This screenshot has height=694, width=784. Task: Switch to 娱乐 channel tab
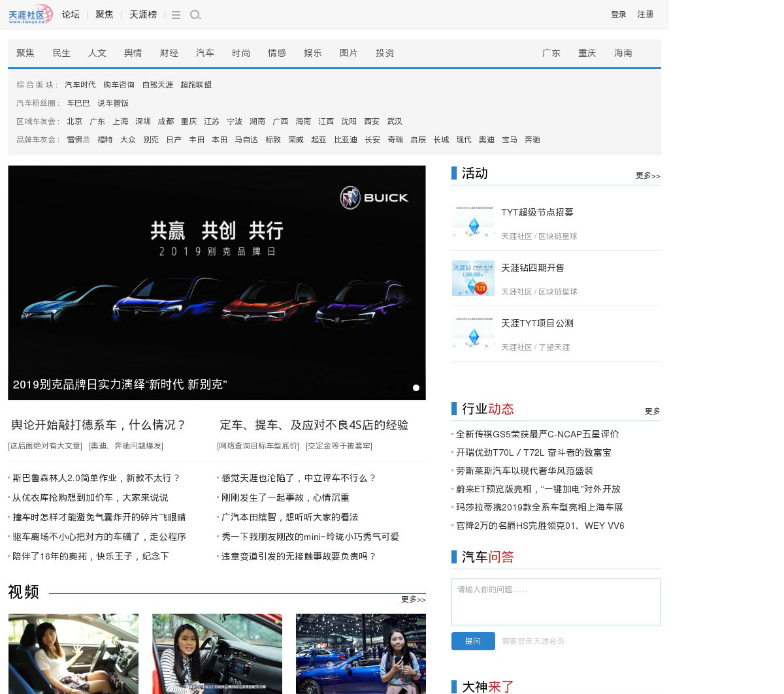pos(313,53)
